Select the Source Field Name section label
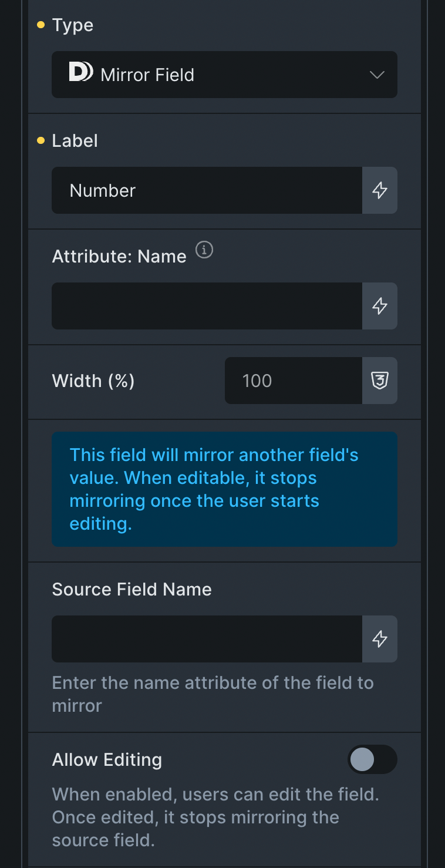This screenshot has height=868, width=445. pyautogui.click(x=132, y=589)
